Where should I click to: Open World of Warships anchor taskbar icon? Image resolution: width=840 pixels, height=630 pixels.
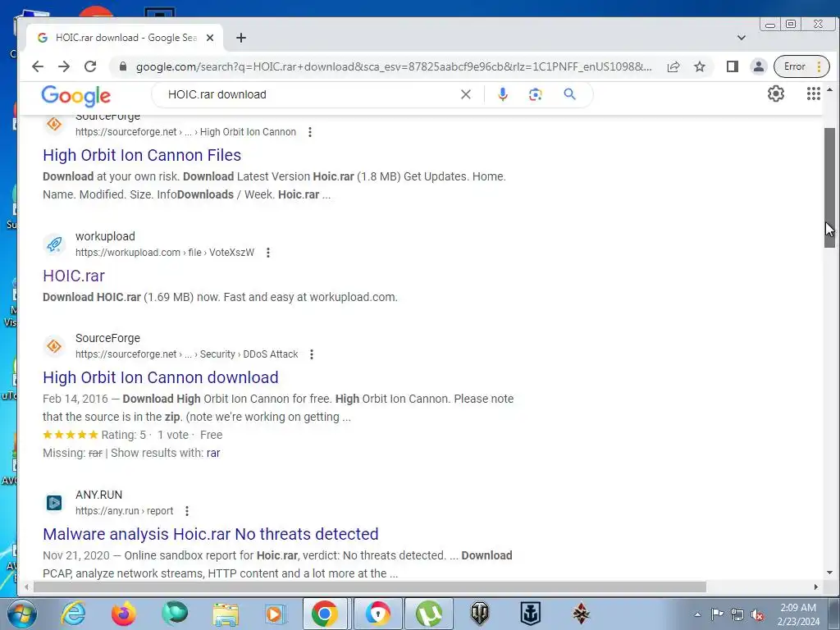(x=531, y=614)
